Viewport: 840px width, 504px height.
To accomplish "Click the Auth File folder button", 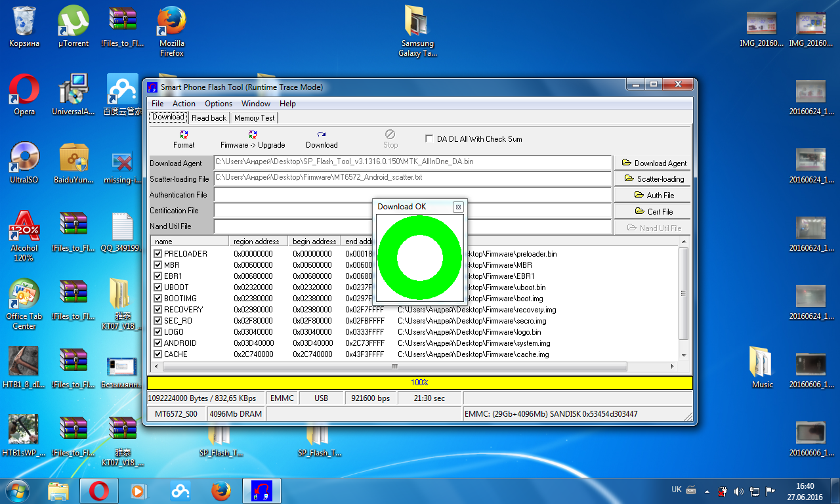I will pyautogui.click(x=653, y=195).
